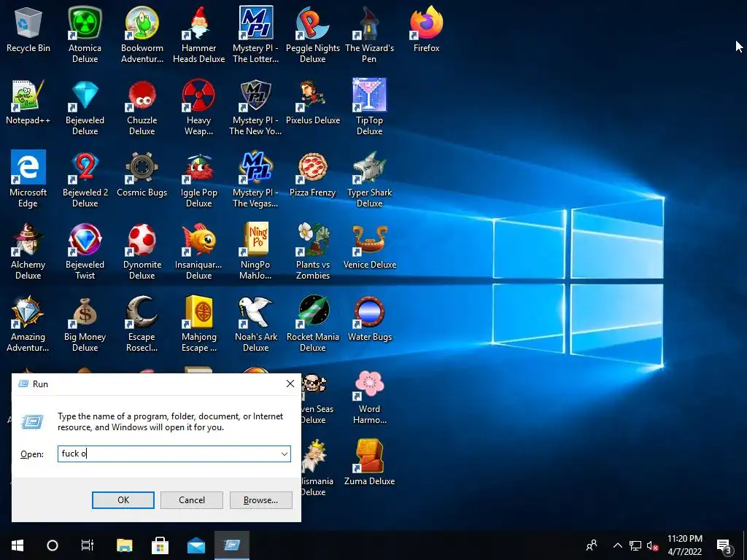The width and height of the screenshot is (747, 560).
Task: Select the Talismania Deluxe king shortcut
Action: point(314,468)
